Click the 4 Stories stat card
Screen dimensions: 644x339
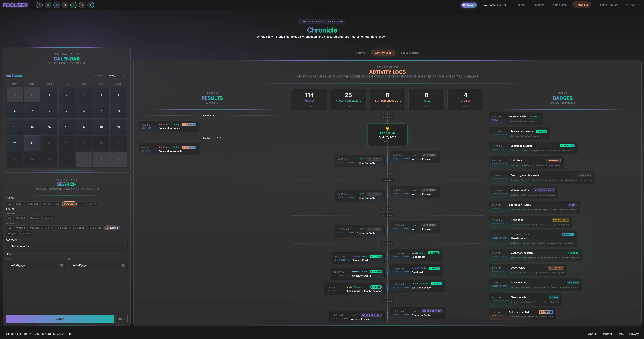click(465, 100)
